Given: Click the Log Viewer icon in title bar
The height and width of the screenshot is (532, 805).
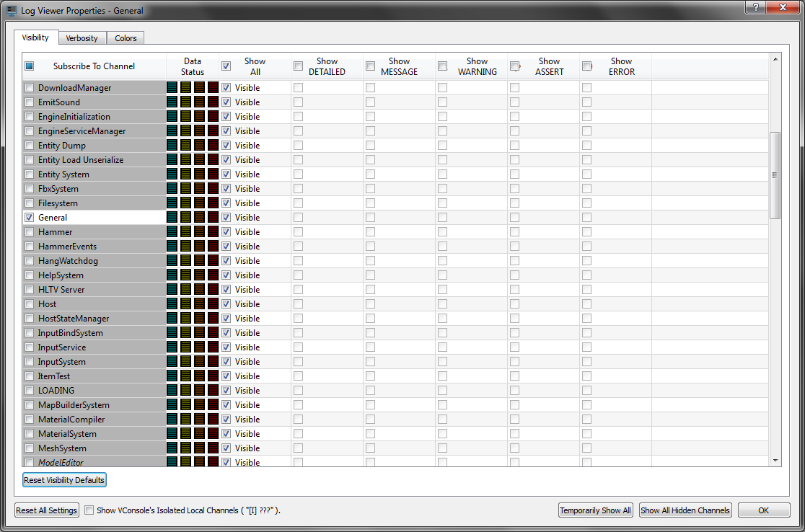Looking at the screenshot, I should [12, 10].
